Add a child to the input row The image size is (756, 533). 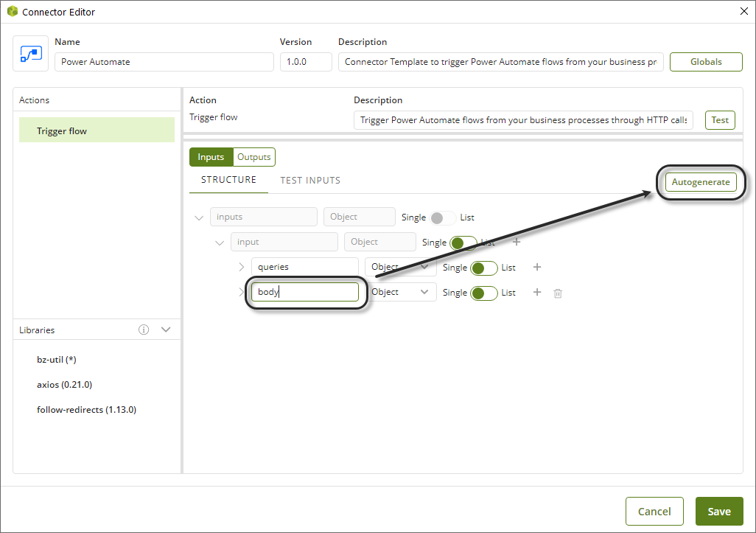[517, 242]
